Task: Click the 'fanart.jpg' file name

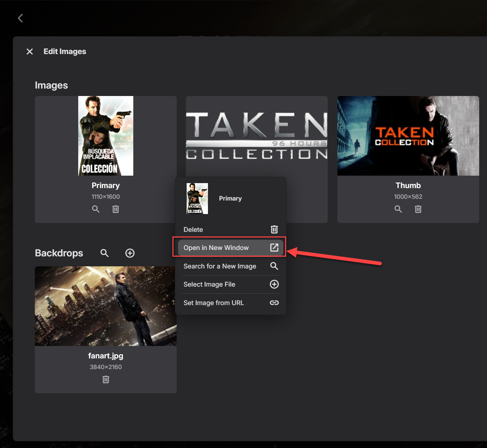Action: click(106, 356)
